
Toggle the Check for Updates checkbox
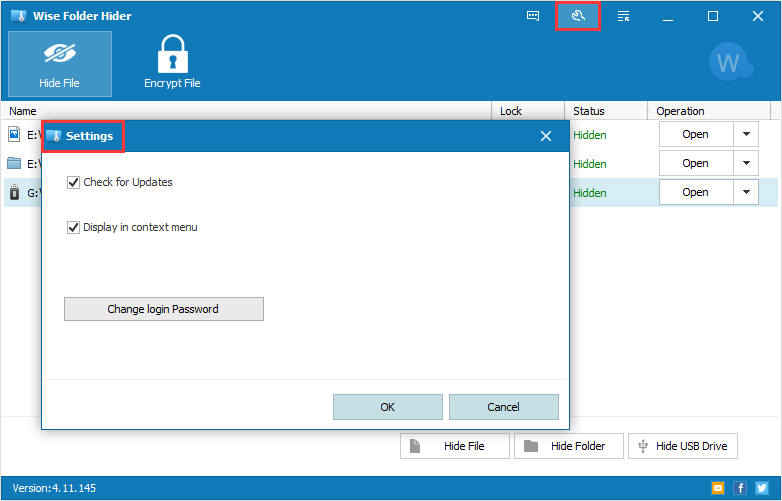point(73,182)
